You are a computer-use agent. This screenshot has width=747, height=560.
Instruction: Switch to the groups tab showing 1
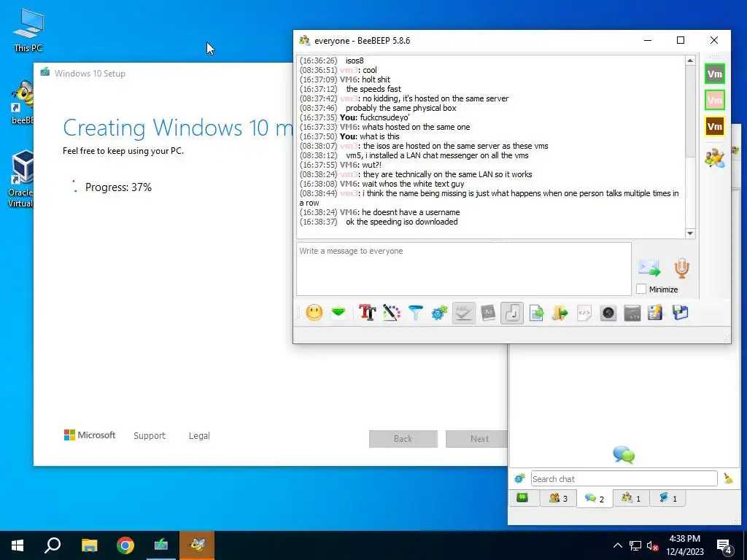(631, 498)
